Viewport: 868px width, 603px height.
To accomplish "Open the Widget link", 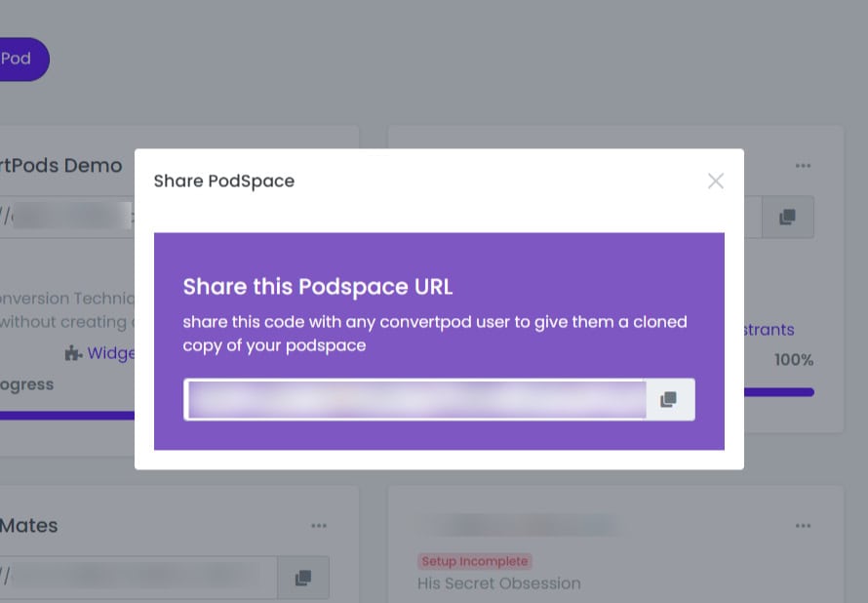I will click(111, 352).
